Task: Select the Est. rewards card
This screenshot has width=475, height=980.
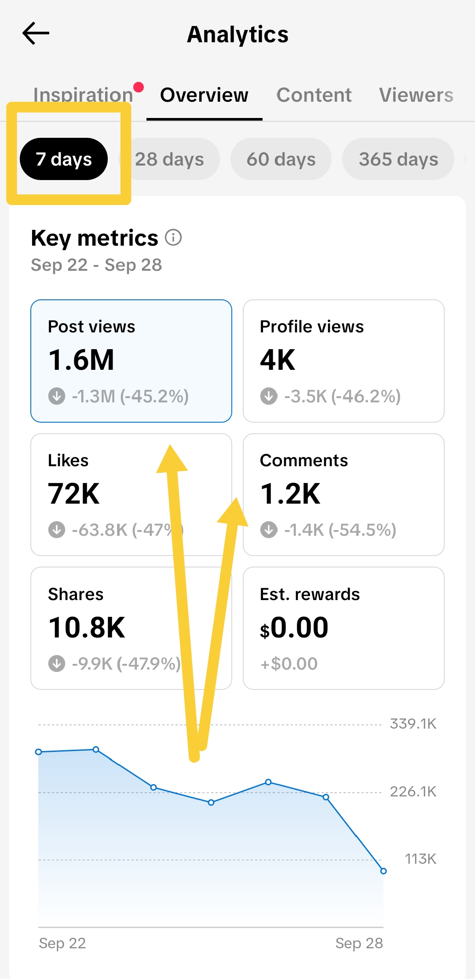Action: pyautogui.click(x=343, y=628)
